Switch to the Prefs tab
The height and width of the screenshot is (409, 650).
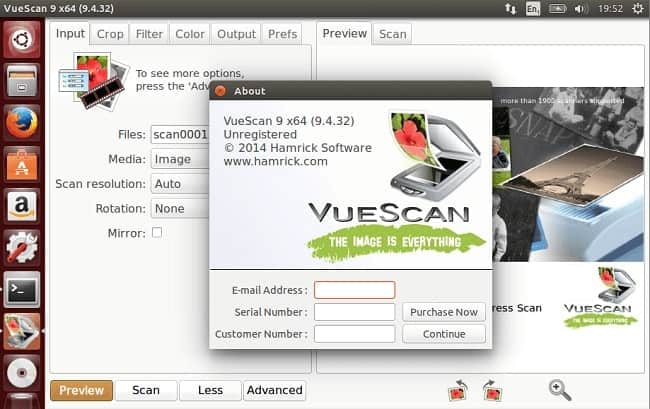pyautogui.click(x=282, y=34)
